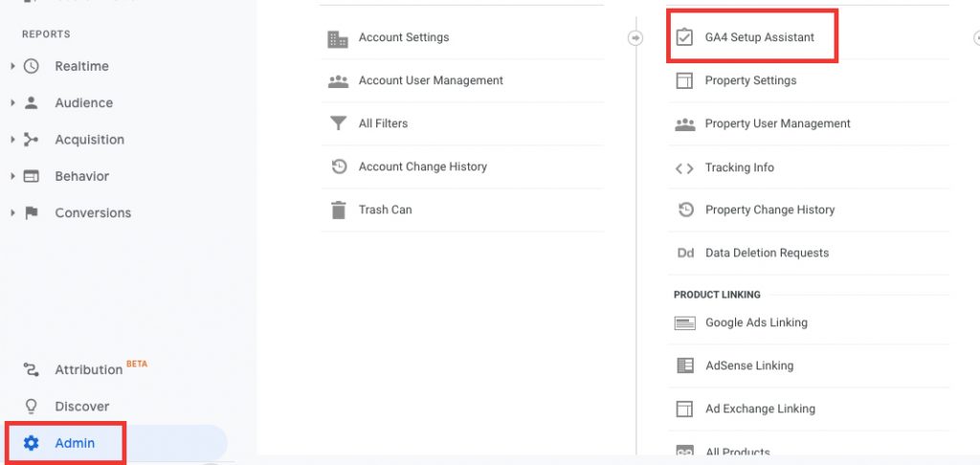Image resolution: width=980 pixels, height=465 pixels.
Task: Expand the Conversions reports arrow
Action: [12, 212]
